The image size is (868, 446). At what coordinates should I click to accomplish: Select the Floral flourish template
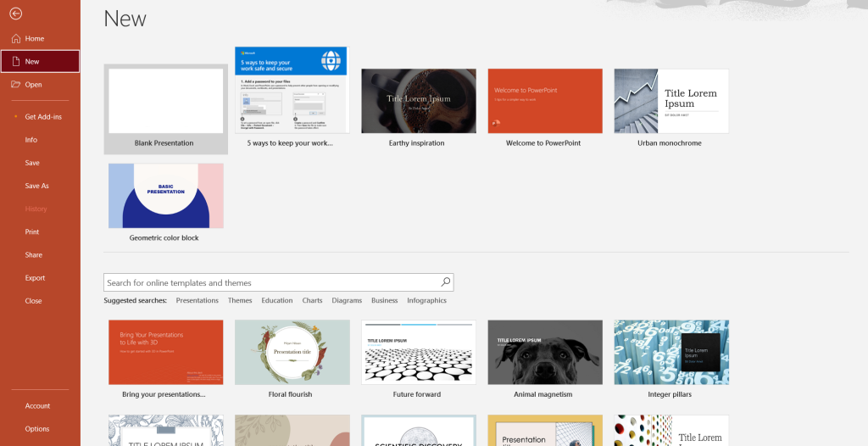tap(292, 352)
